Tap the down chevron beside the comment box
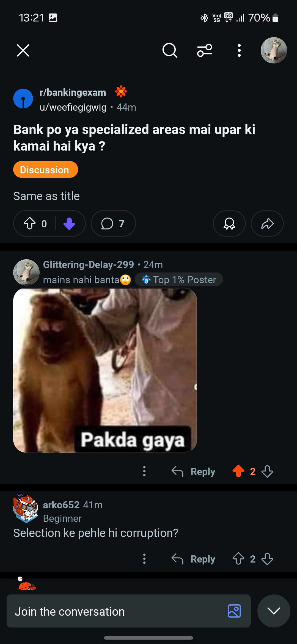The height and width of the screenshot is (644, 297). pyautogui.click(x=274, y=611)
